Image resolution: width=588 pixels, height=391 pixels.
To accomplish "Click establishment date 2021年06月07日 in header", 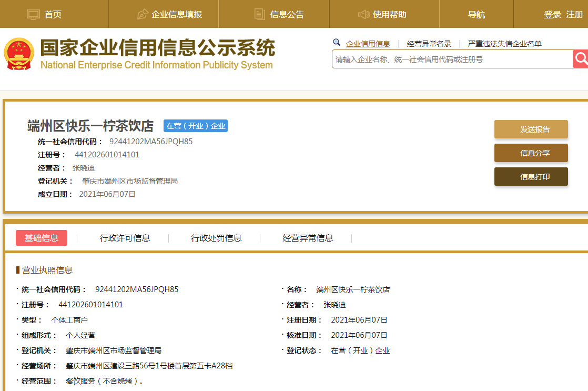I will [107, 194].
